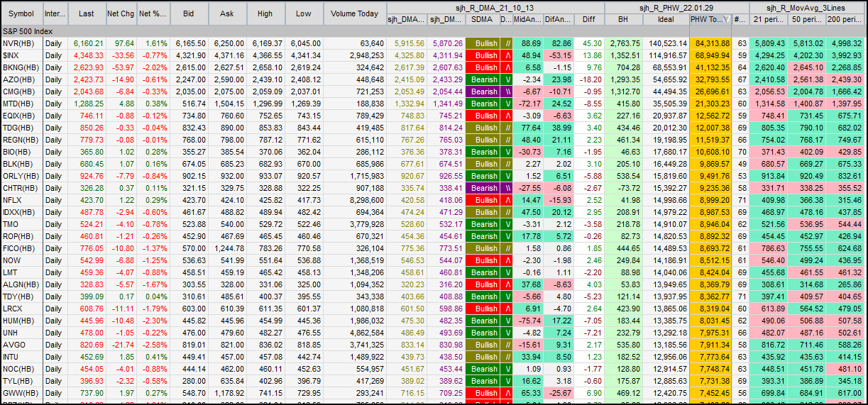This screenshot has height=405, width=868.
Task: Select the LRCX symbol cell
Action: click(x=21, y=309)
